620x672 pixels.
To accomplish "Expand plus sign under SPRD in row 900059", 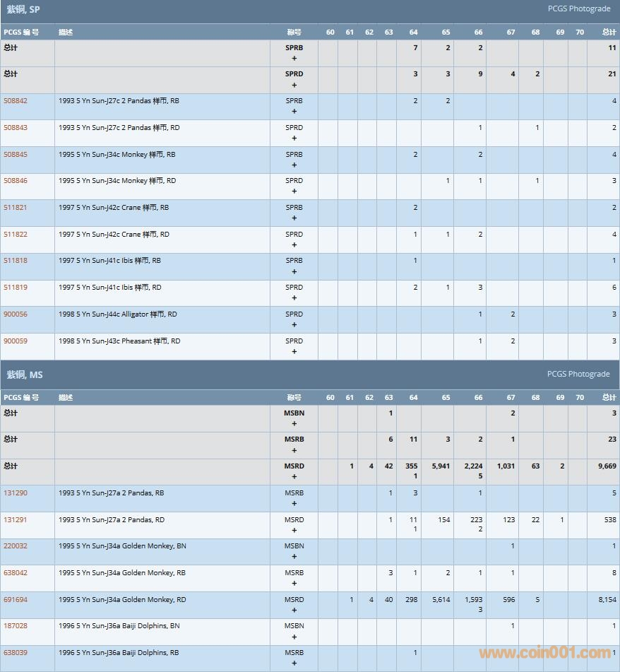I will click(294, 351).
